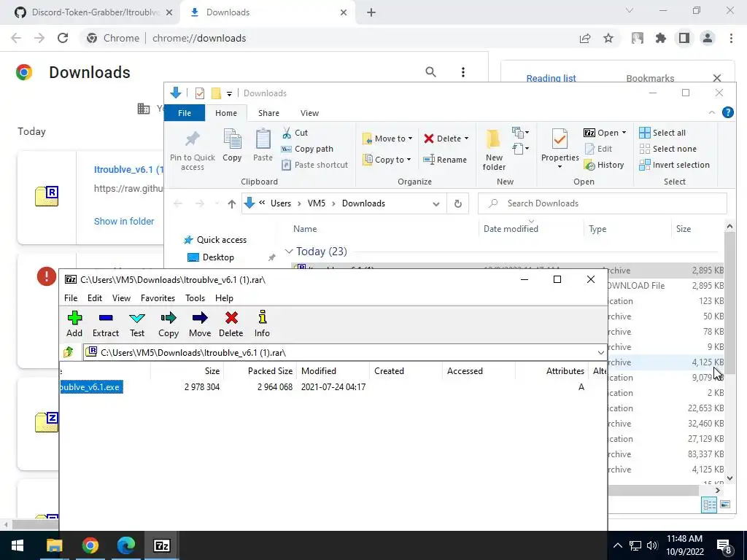
Task: Show hidden system tray icons
Action: tap(617, 545)
